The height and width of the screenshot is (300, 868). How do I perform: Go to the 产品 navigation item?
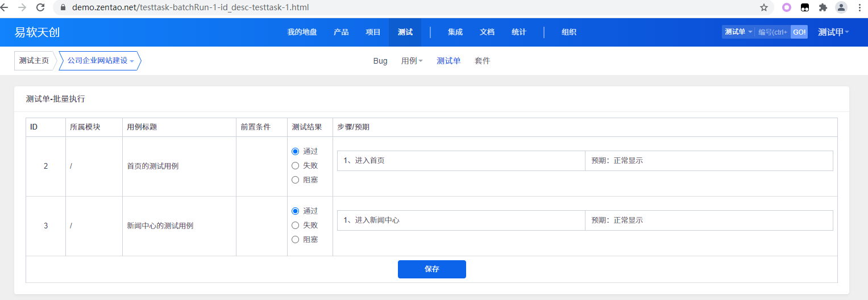[341, 32]
